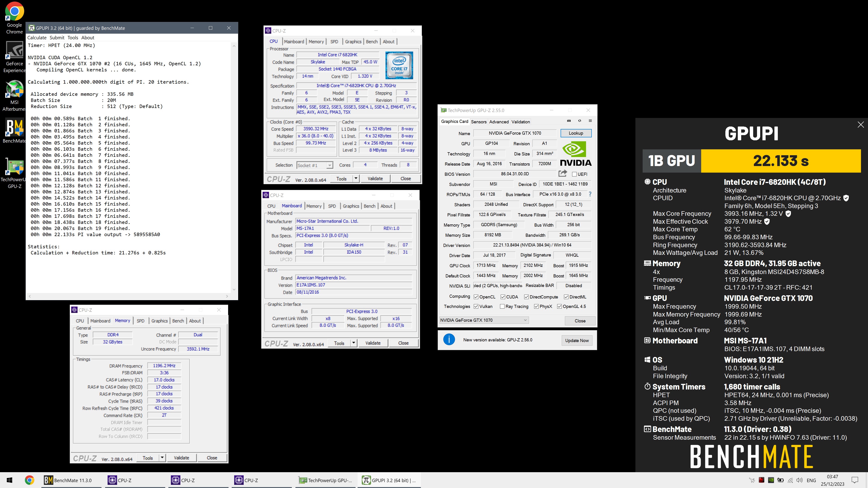This screenshot has height=488, width=868.
Task: Click the NVIDIA tray icon
Action: click(771, 480)
